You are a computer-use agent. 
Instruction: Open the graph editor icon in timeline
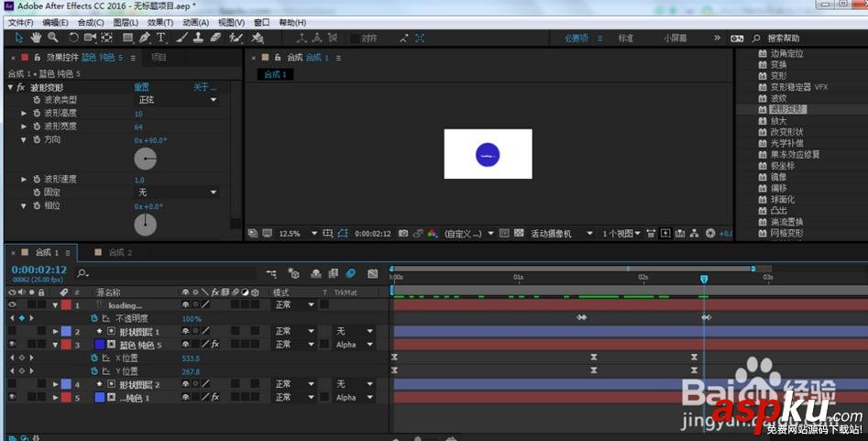coord(372,273)
